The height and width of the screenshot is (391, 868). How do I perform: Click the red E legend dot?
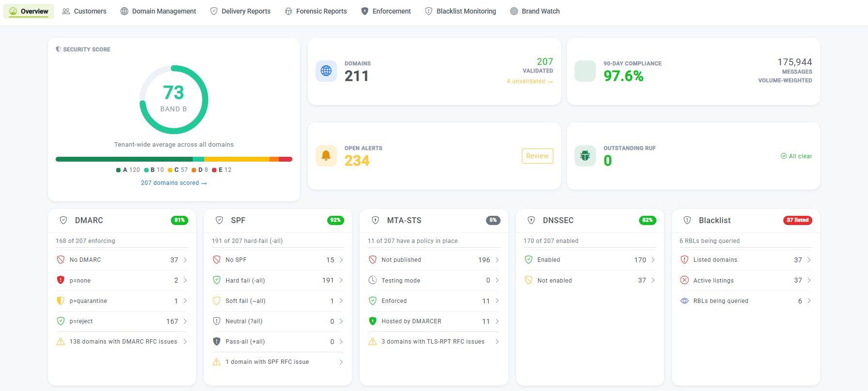point(214,170)
